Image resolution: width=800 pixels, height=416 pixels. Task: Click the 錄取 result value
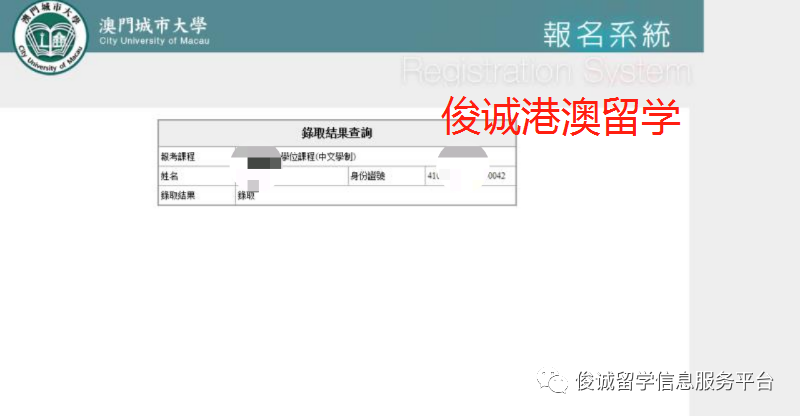point(246,195)
